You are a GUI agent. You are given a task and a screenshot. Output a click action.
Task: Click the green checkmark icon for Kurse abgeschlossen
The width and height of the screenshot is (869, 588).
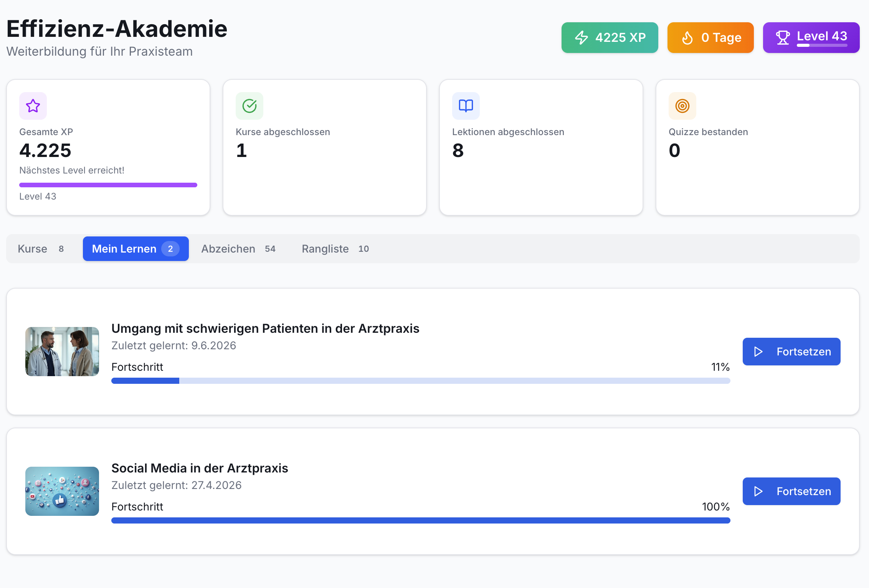249,106
